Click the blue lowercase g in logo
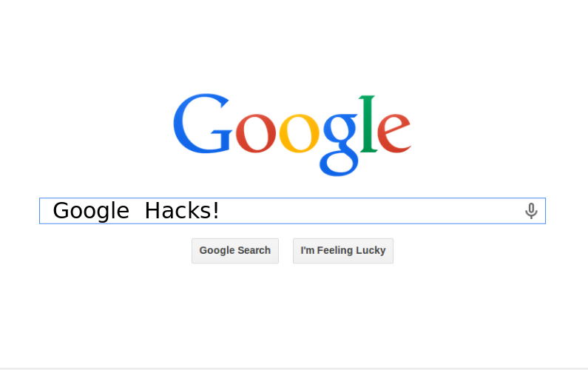The width and height of the screenshot is (588, 370). [x=339, y=145]
